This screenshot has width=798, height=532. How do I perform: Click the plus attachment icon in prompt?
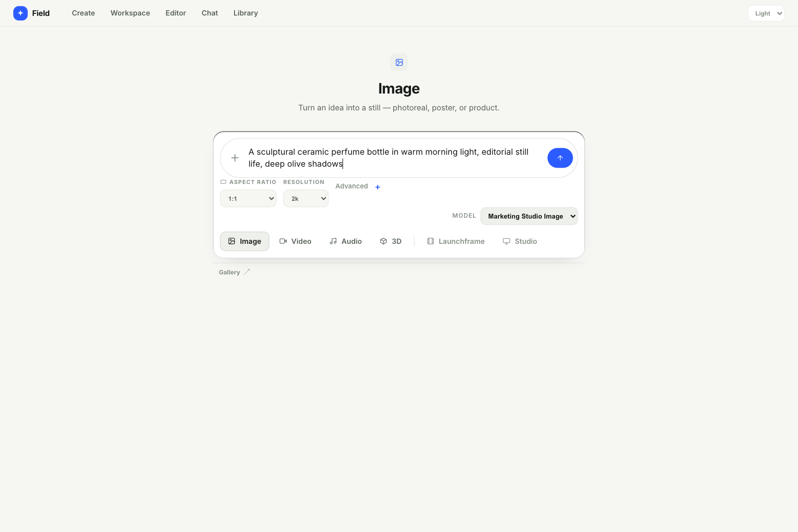(235, 158)
